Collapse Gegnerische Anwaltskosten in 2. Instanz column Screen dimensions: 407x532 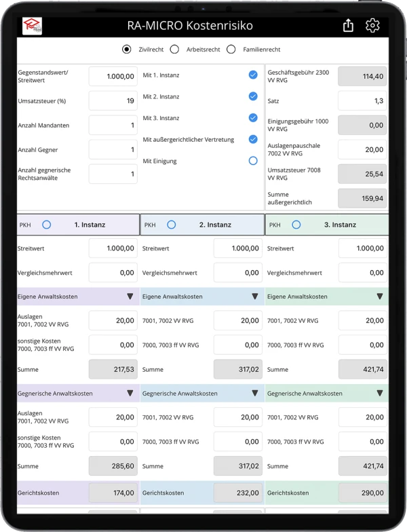pos(255,394)
